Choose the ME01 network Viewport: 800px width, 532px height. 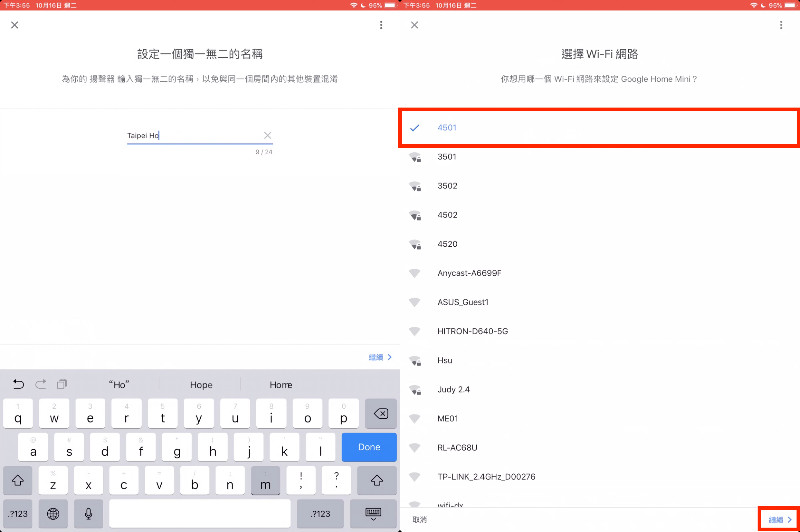point(600,418)
